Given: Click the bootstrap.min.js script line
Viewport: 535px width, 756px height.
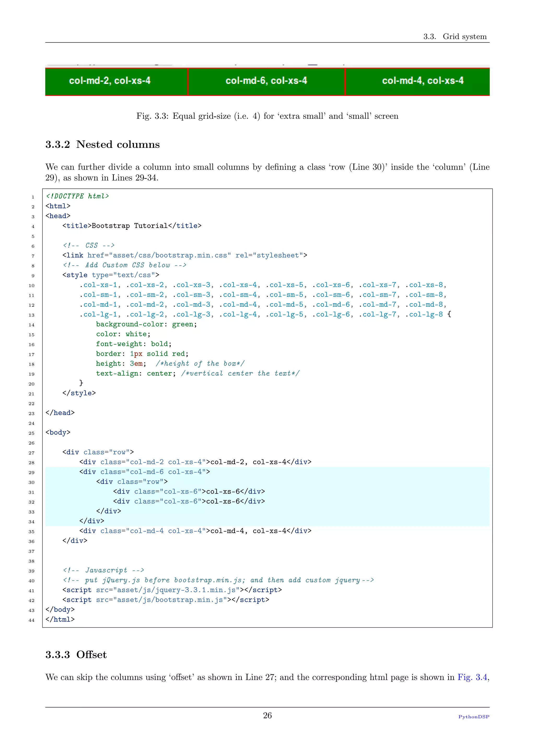Looking at the screenshot, I should pyautogui.click(x=166, y=600).
